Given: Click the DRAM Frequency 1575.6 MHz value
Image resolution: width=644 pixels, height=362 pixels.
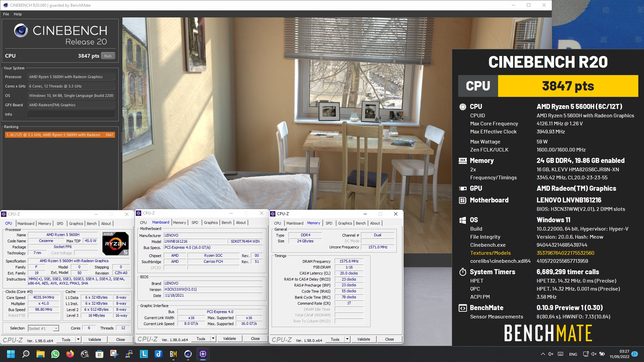Looking at the screenshot, I should click(x=349, y=261).
